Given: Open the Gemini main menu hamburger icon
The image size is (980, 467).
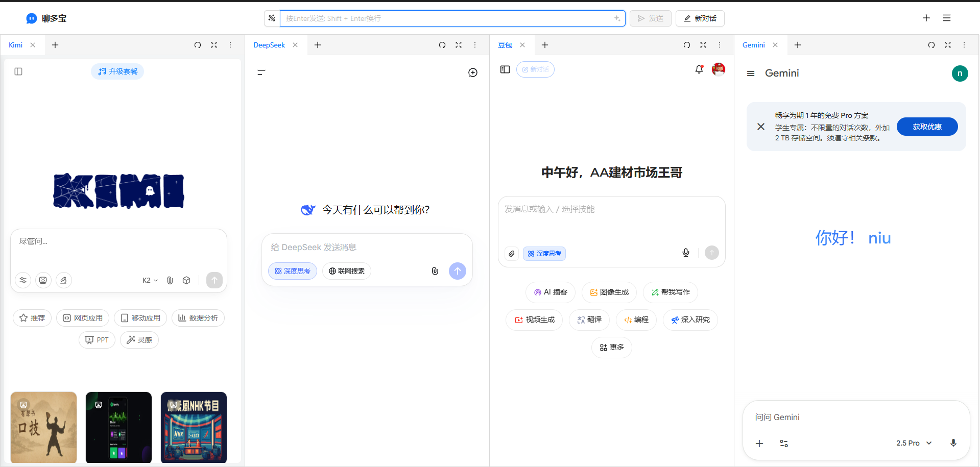Looking at the screenshot, I should coord(750,73).
